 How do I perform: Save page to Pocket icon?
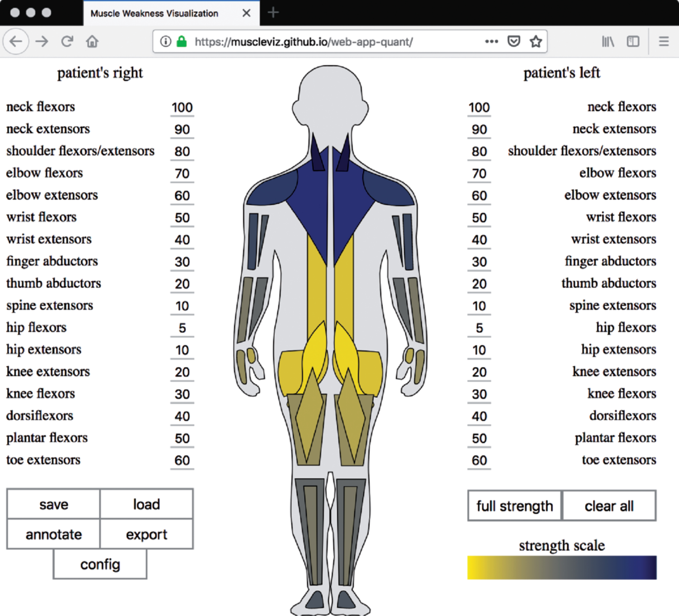pyautogui.click(x=514, y=41)
